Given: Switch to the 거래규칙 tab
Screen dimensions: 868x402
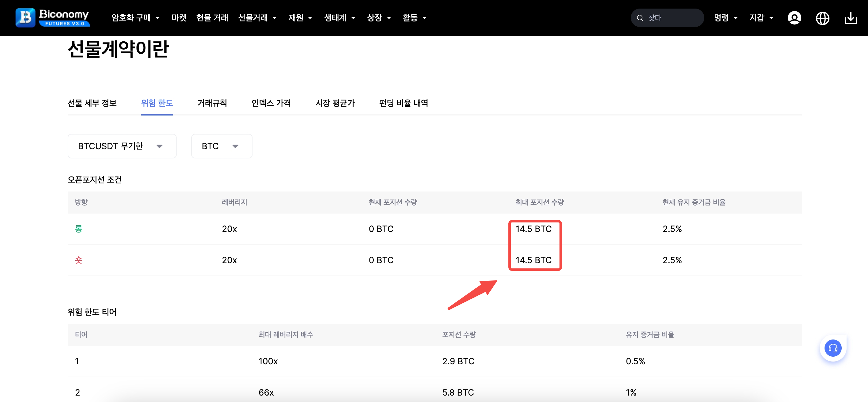Looking at the screenshot, I should click(212, 103).
